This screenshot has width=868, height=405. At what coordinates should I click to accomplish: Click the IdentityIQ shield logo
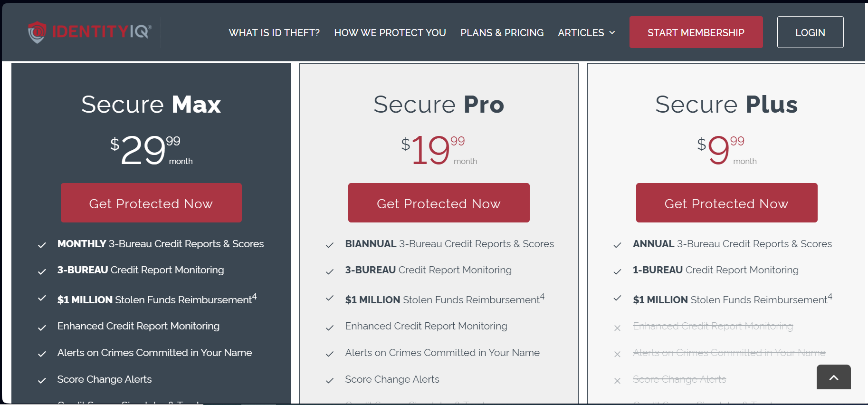pos(37,32)
